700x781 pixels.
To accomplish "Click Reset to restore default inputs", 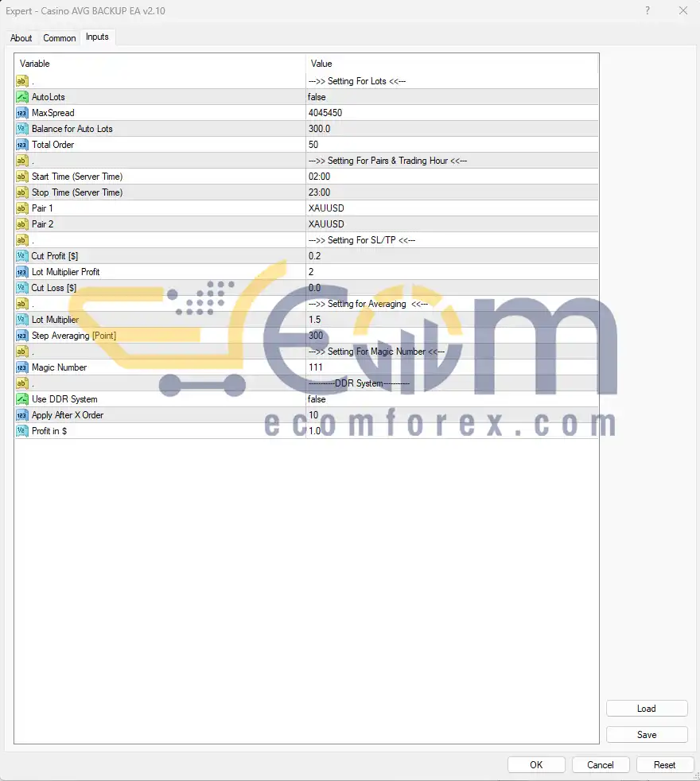I will coord(664,764).
